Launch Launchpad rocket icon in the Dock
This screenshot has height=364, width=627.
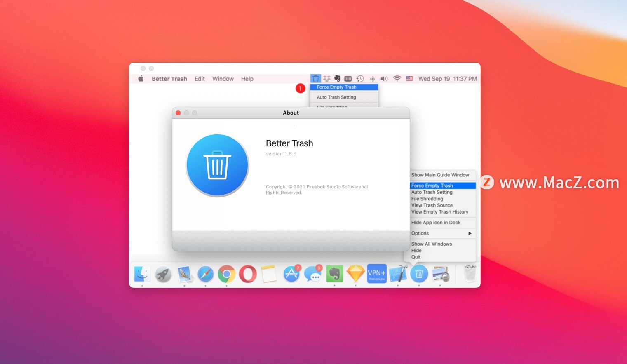163,274
